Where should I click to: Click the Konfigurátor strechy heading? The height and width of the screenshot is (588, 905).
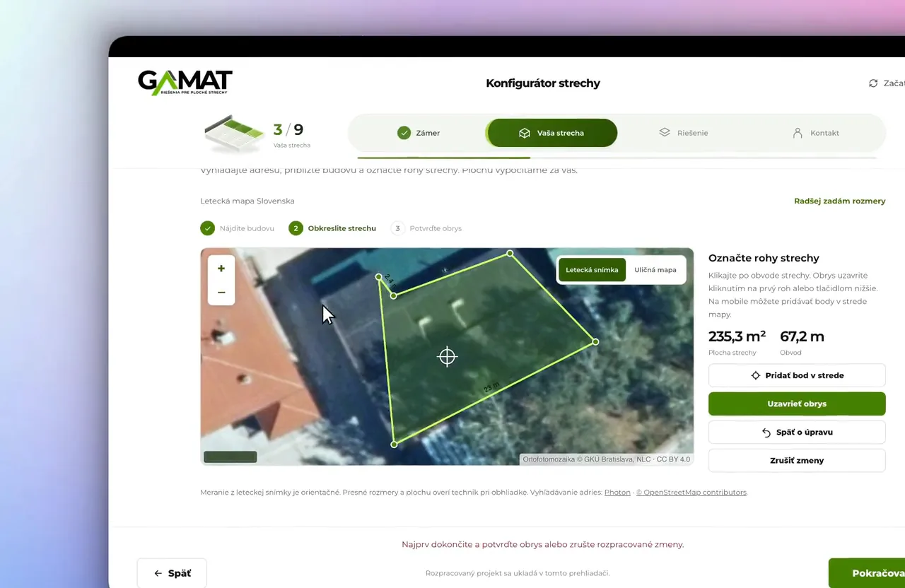(543, 83)
